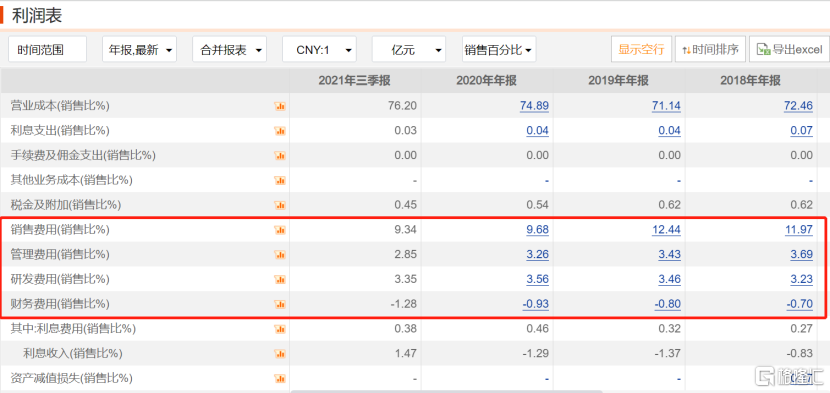Screen dimensions: 830x393
Task: Open 2020 销售费用 value 9.68 link
Action: 537,230
